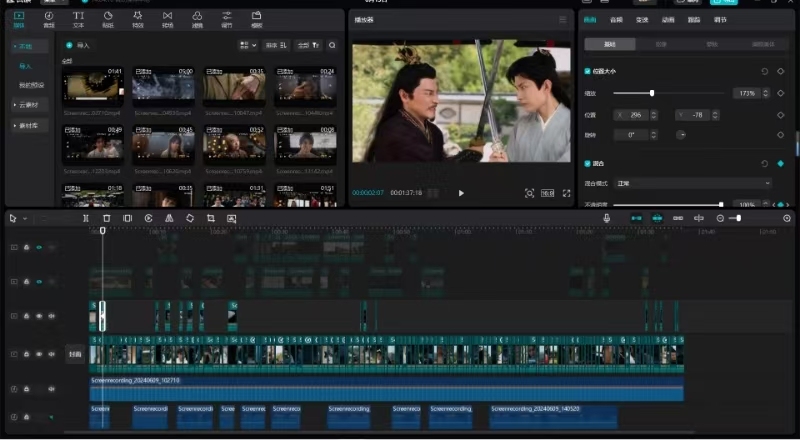The height and width of the screenshot is (440, 800).
Task: Open the aspect ratio option in player
Action: (x=547, y=193)
